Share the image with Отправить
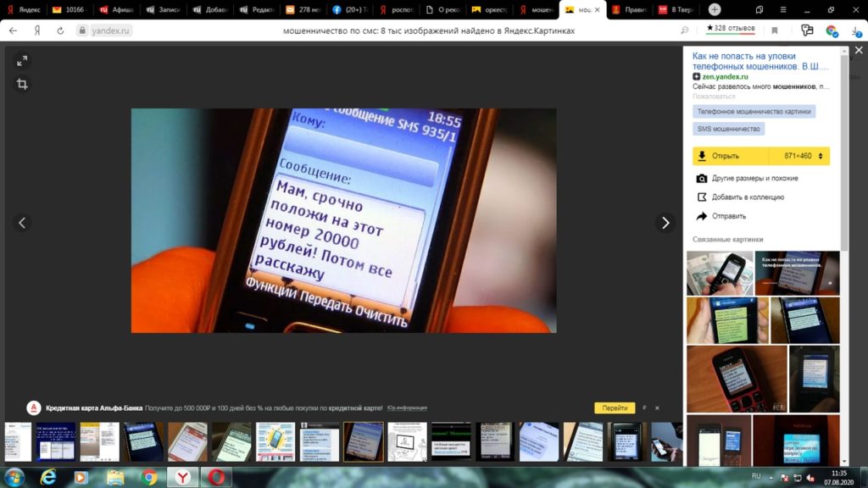The width and height of the screenshot is (868, 488). tap(728, 216)
